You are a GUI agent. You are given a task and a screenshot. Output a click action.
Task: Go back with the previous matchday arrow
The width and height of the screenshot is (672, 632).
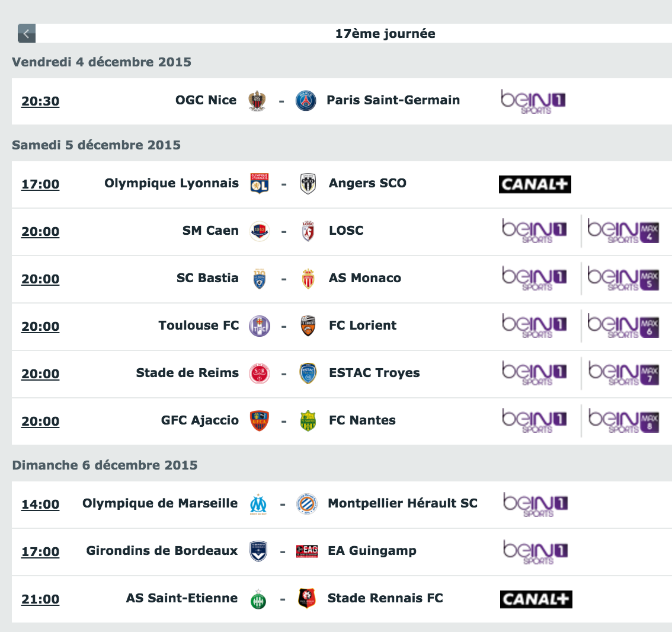click(x=27, y=33)
